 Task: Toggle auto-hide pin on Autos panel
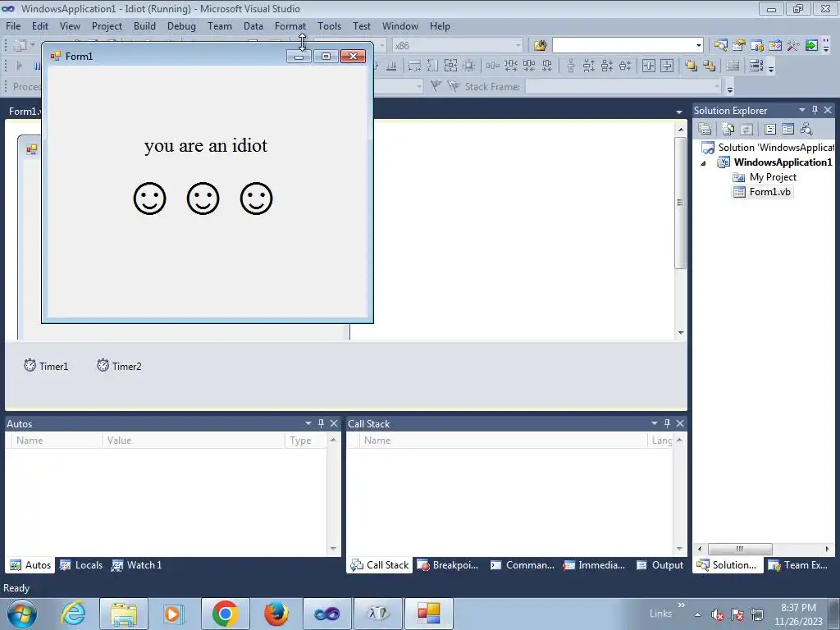point(321,423)
